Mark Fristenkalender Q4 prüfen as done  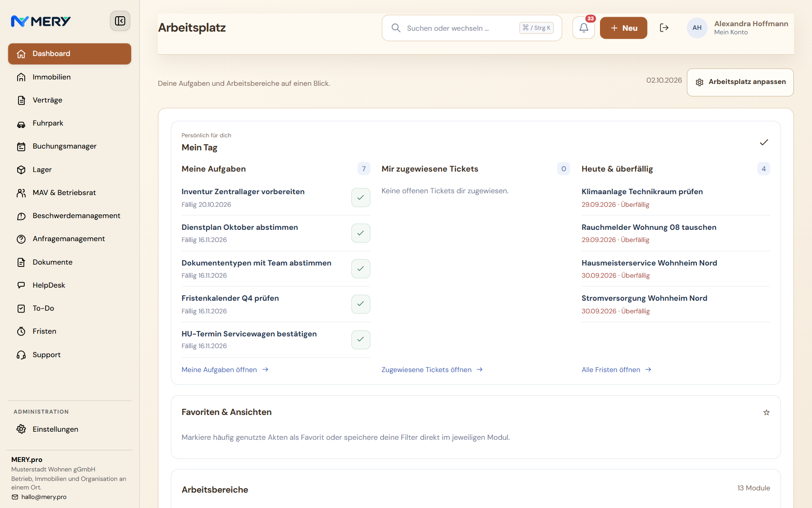point(361,304)
